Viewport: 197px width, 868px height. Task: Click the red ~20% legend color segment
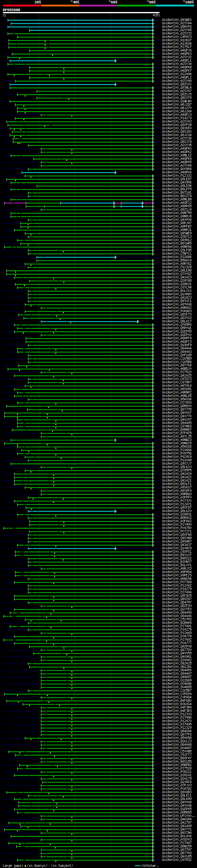click(22, 6)
